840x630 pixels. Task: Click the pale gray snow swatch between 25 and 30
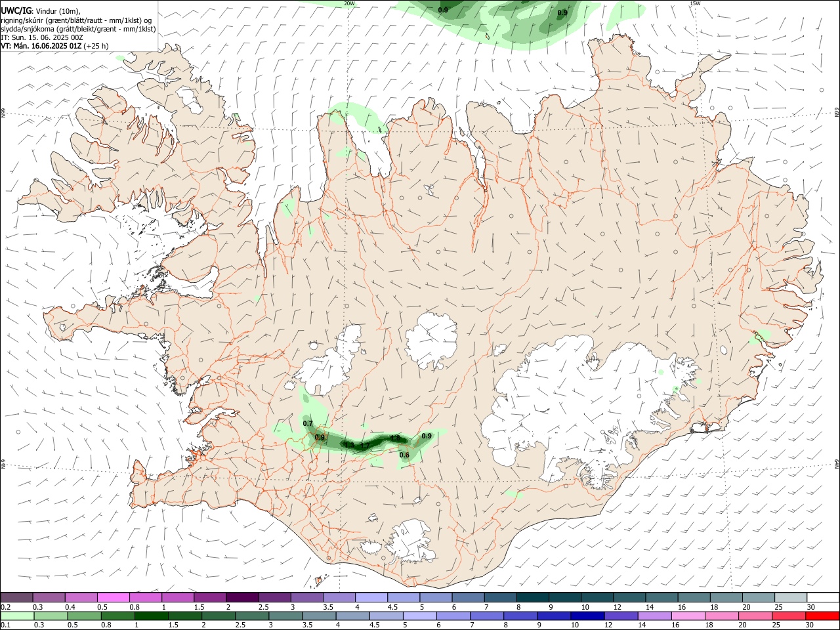(x=790, y=598)
